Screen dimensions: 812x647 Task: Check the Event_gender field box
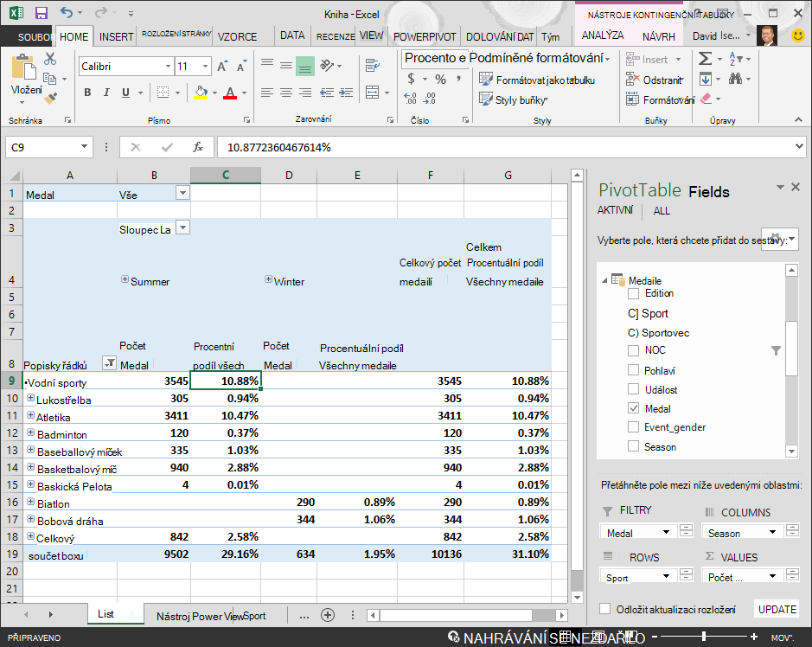click(x=633, y=426)
